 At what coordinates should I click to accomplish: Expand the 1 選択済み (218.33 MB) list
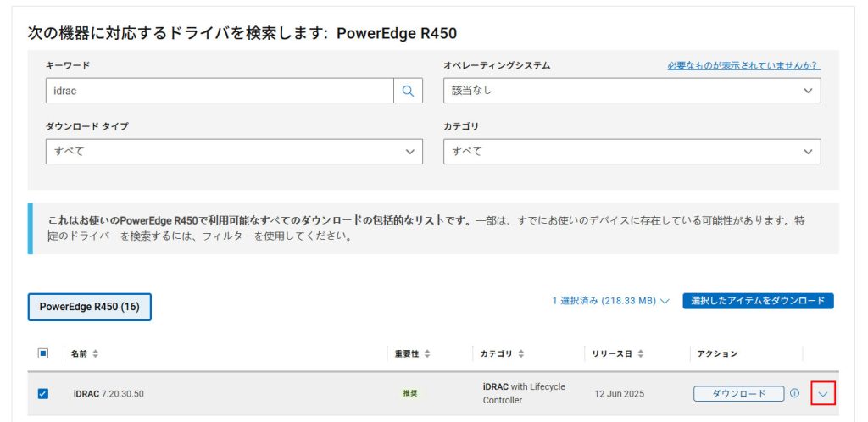pyautogui.click(x=610, y=301)
